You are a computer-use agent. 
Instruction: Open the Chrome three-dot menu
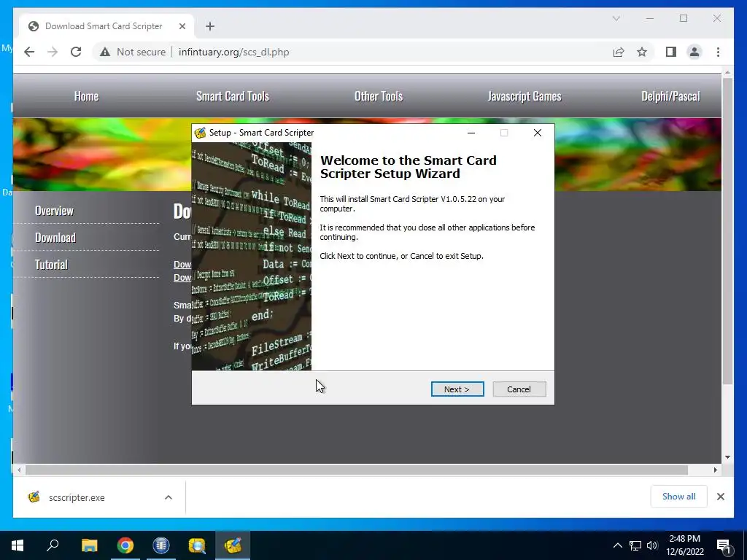(x=718, y=52)
